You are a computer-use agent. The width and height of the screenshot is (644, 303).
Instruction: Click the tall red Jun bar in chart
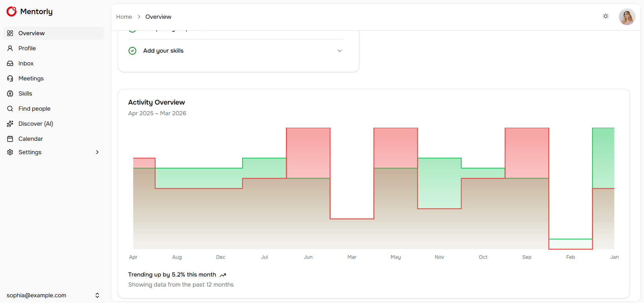(308, 153)
